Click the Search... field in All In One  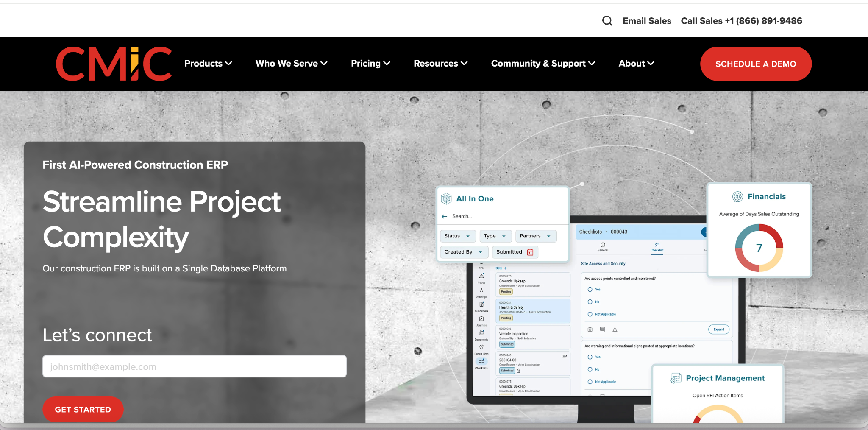click(x=462, y=216)
